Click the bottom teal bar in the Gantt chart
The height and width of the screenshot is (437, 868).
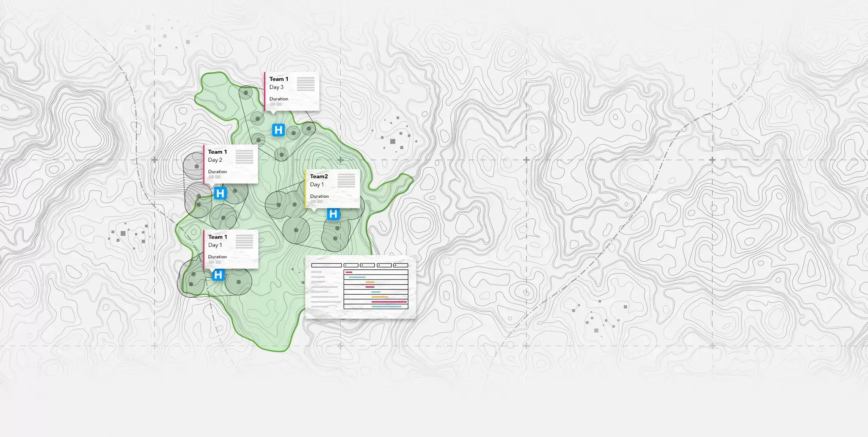pos(386,307)
